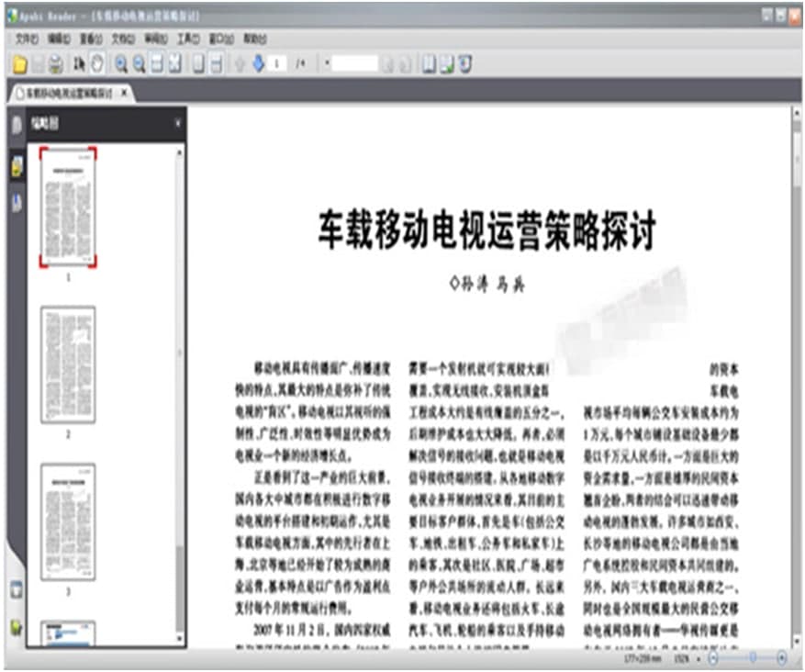Toggle single page layout mode
Viewport: 805px width, 672px height.
198,63
